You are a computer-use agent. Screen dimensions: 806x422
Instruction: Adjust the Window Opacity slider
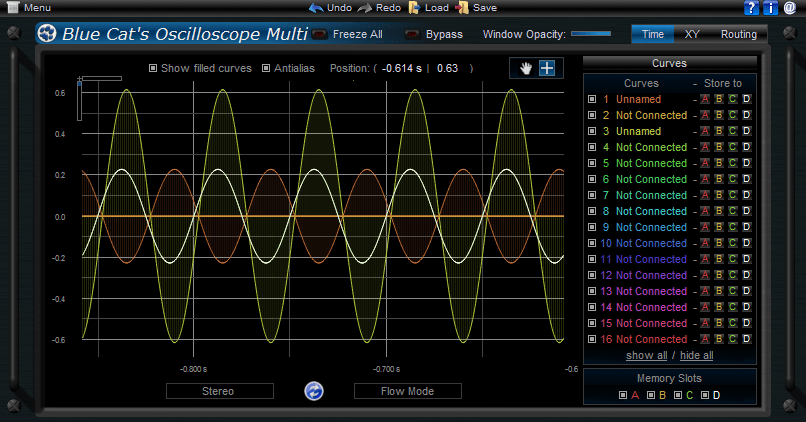point(591,34)
